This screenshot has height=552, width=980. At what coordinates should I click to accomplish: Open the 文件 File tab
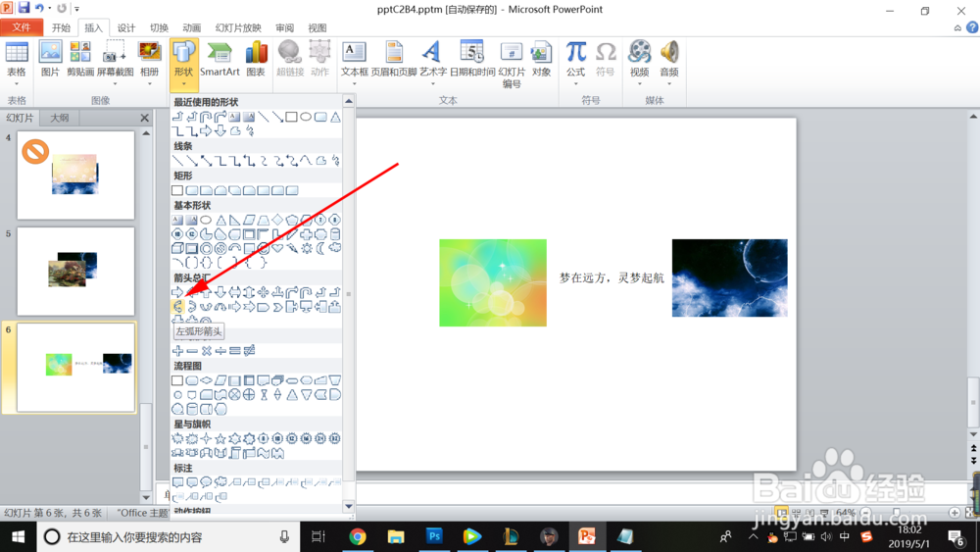[x=22, y=27]
